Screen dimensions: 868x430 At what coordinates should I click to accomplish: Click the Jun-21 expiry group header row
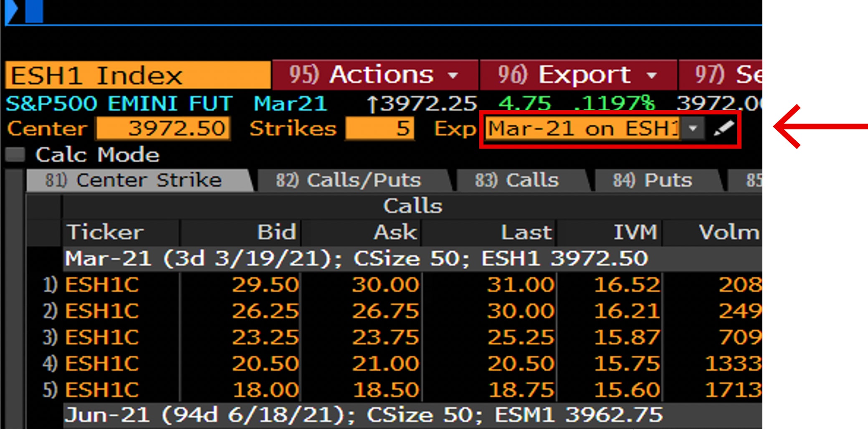tap(363, 415)
